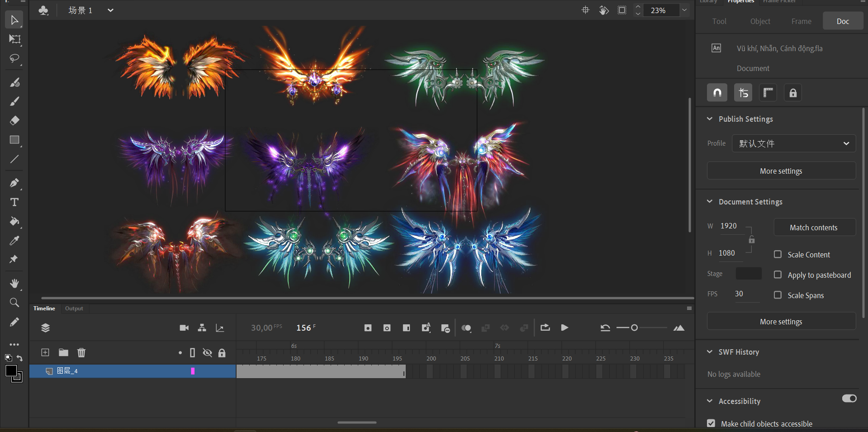Enable the Scale Content checkbox
868x432 pixels.
pyautogui.click(x=778, y=254)
